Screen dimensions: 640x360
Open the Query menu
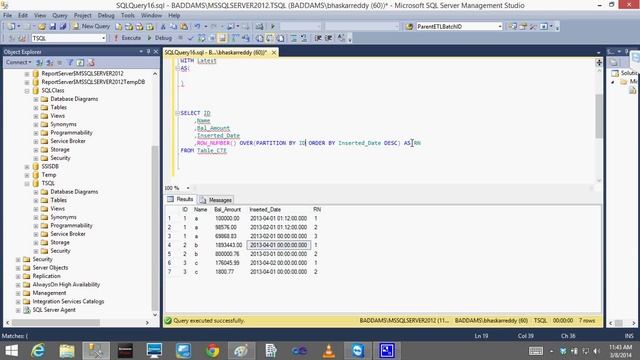pyautogui.click(x=60, y=16)
